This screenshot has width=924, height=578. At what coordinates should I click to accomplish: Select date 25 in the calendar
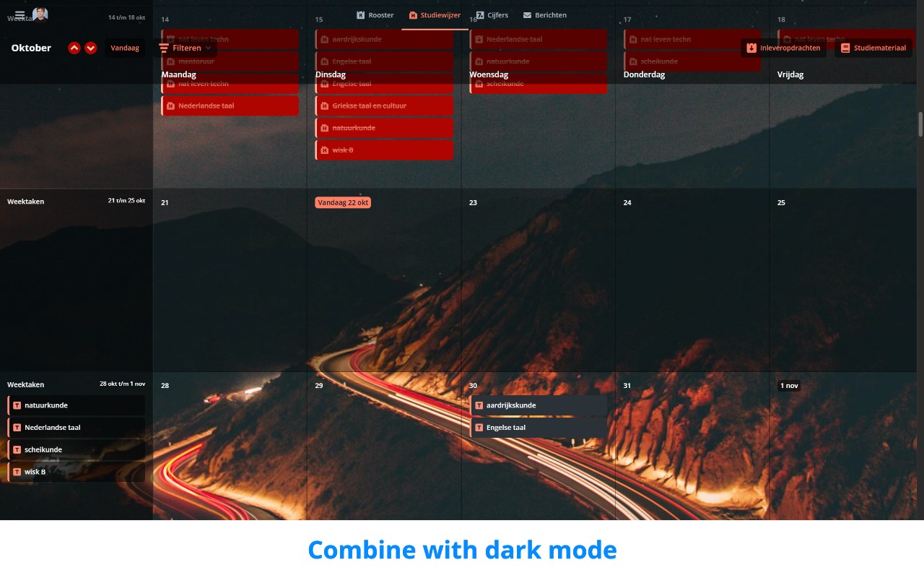point(781,203)
